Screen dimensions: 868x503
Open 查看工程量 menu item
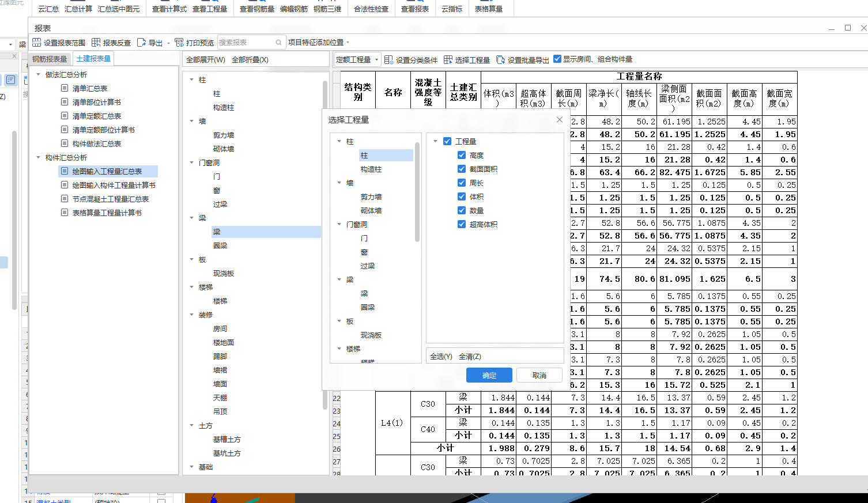pos(210,9)
